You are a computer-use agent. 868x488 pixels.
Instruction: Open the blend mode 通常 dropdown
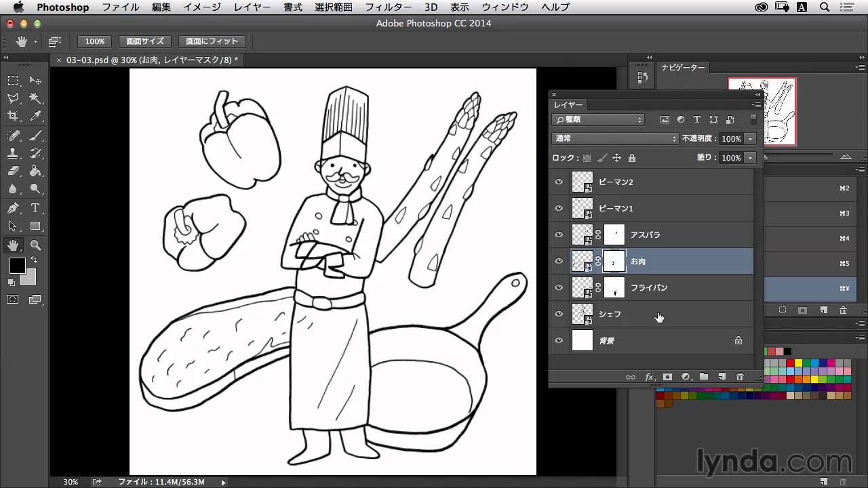(615, 138)
